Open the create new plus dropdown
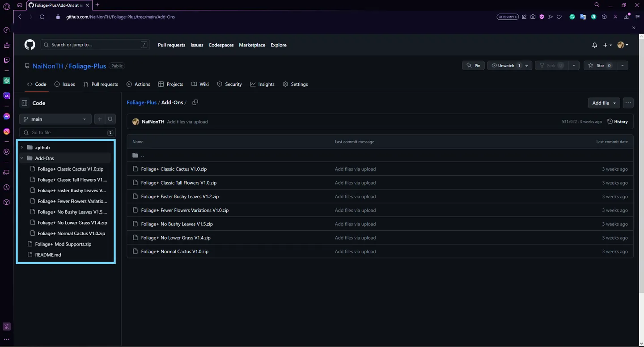Screen dimensions: 644x347 pos(607,45)
